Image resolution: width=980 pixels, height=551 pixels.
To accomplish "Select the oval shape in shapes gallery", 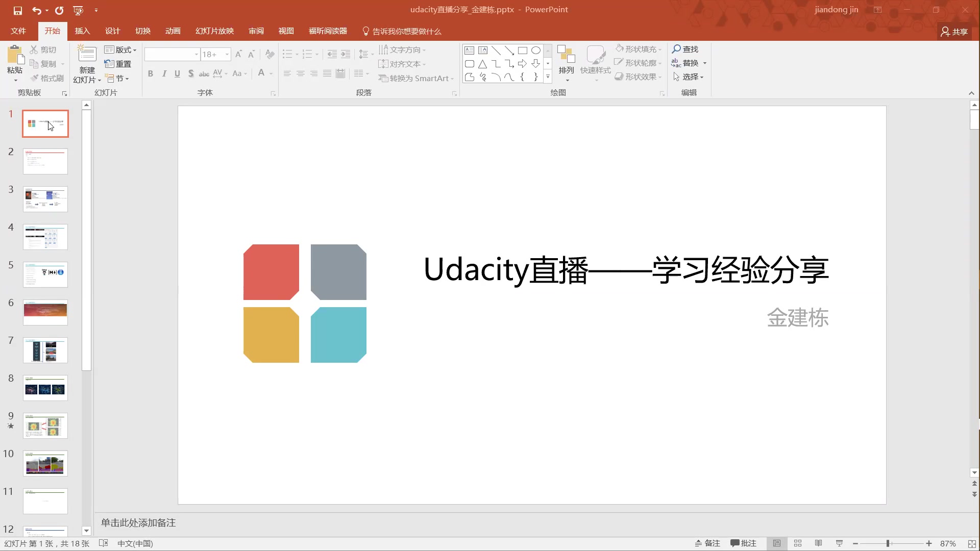I will (536, 51).
